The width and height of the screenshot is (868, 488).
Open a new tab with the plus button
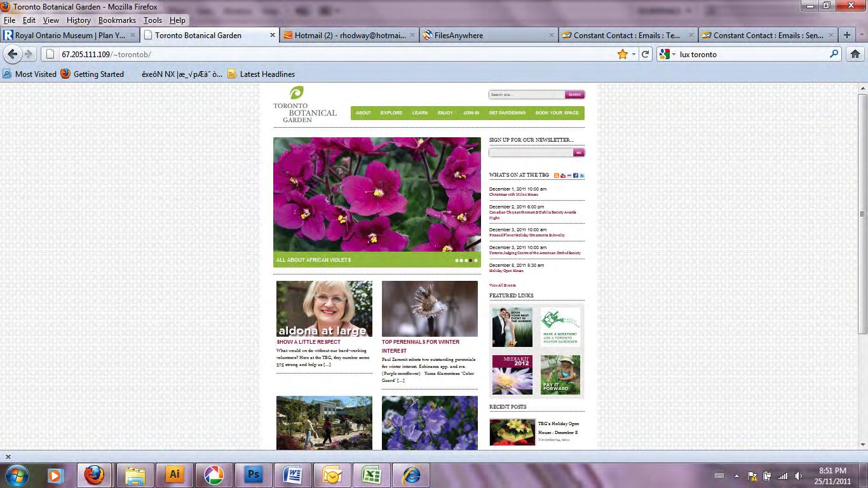point(846,36)
